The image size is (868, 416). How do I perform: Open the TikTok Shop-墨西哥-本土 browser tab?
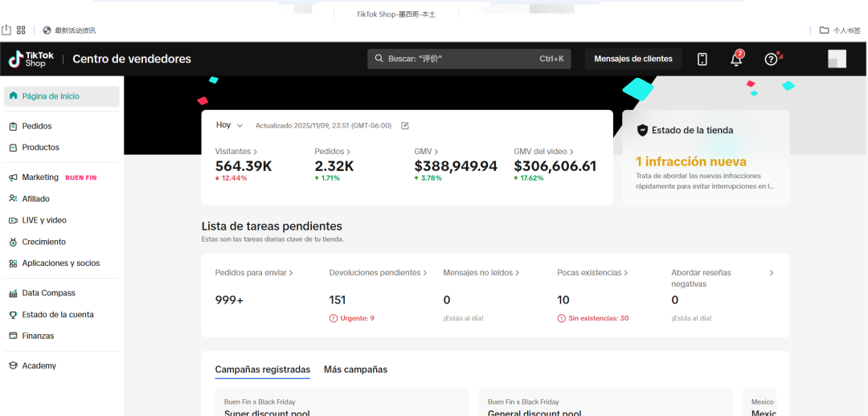pos(396,14)
